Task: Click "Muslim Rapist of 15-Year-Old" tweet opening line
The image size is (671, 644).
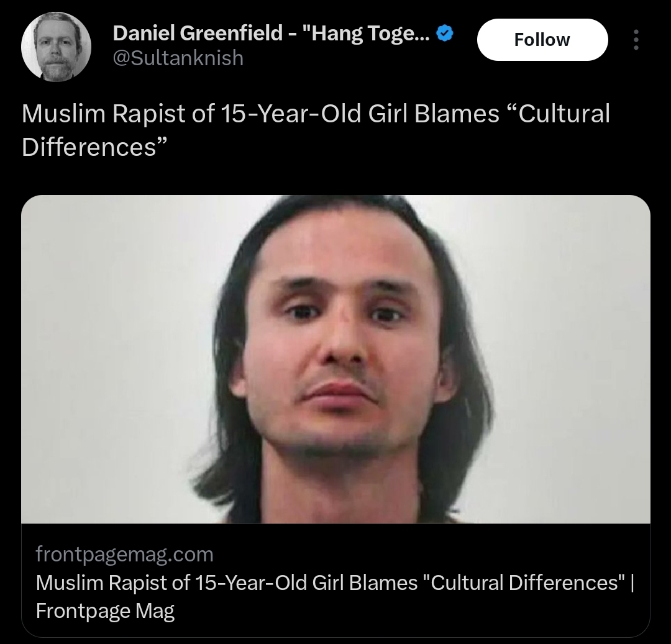Action: (190, 114)
